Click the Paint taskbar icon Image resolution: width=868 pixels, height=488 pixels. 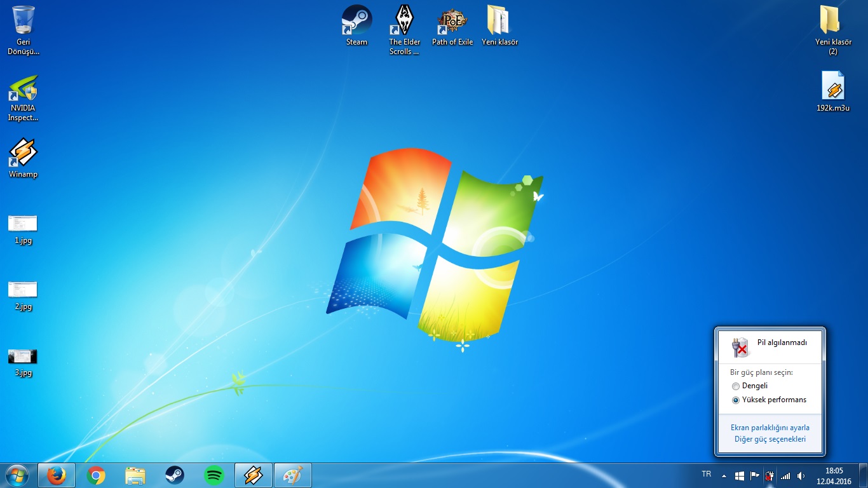pyautogui.click(x=292, y=475)
